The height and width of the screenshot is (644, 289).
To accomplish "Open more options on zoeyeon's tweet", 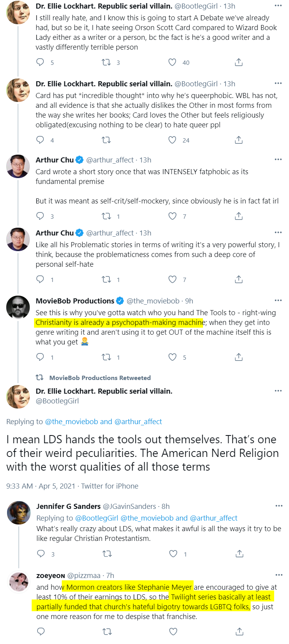I will coord(279,575).
